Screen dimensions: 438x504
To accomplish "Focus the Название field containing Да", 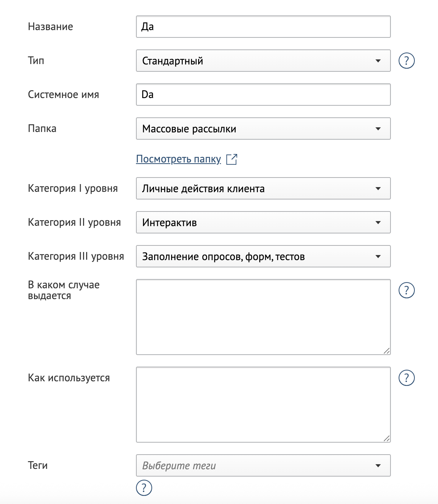I will point(263,27).
